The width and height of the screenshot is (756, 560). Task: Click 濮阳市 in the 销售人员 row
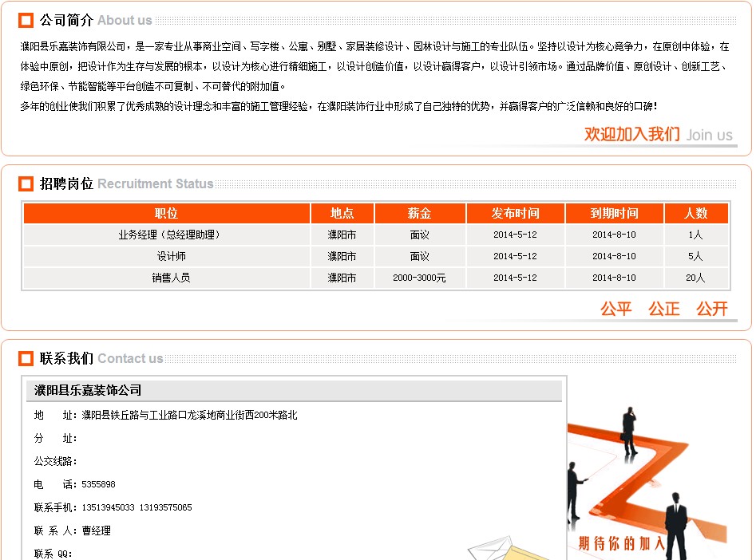[x=342, y=278]
